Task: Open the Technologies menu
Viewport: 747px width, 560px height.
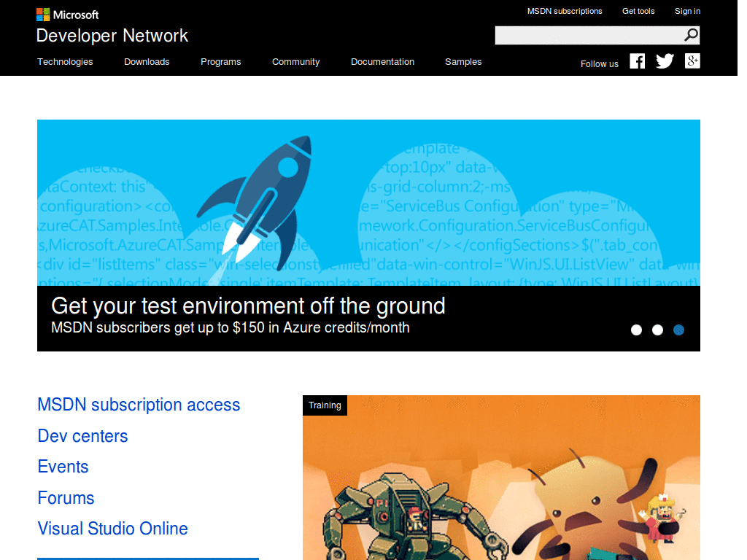Action: (x=65, y=62)
